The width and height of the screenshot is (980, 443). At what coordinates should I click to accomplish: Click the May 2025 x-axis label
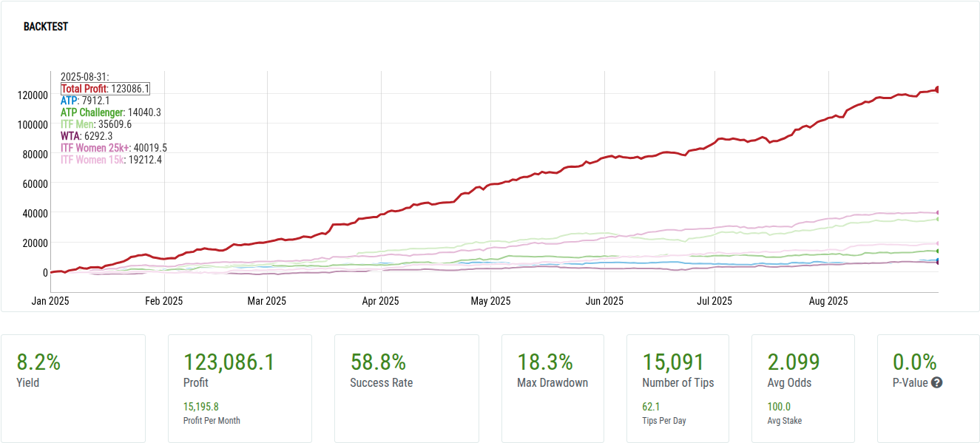point(490,301)
